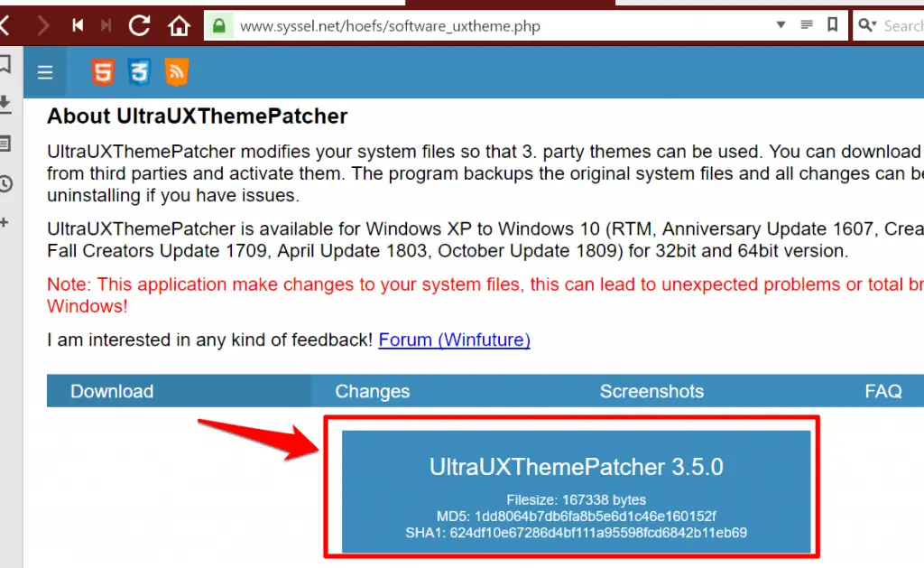This screenshot has width=924, height=568.
Task: Click the CSS3 badge icon
Action: (x=139, y=72)
